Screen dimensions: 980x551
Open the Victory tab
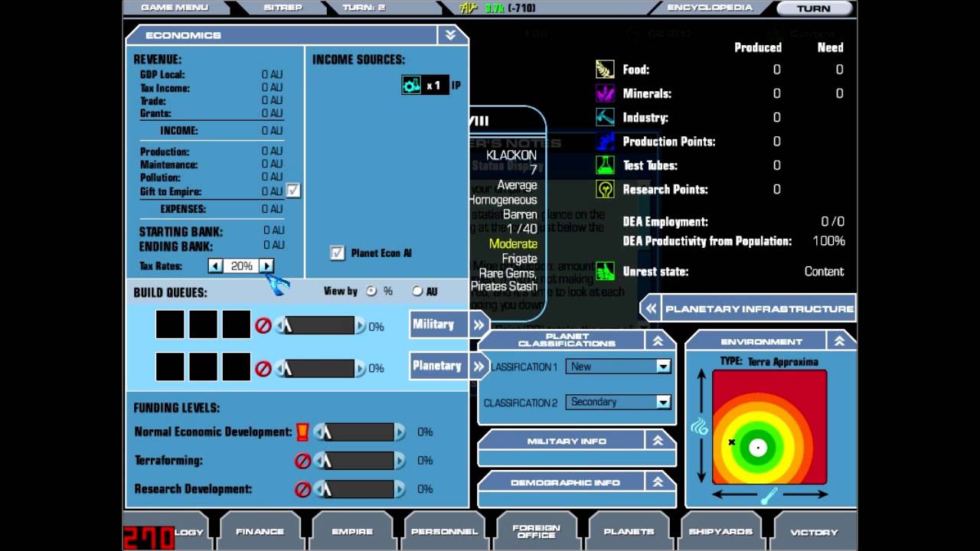point(813,531)
